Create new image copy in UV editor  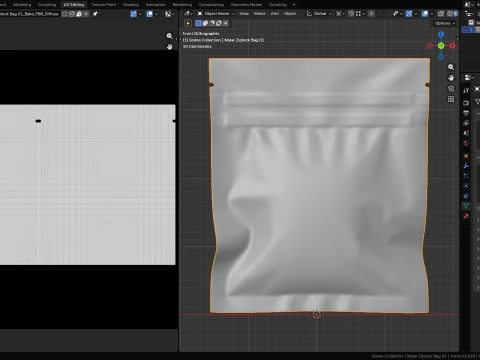(72, 14)
